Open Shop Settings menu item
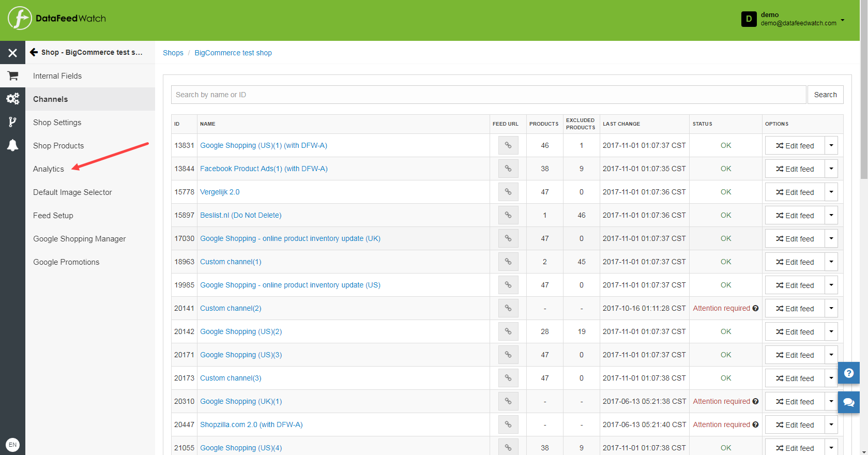This screenshot has height=455, width=868. tap(90, 123)
